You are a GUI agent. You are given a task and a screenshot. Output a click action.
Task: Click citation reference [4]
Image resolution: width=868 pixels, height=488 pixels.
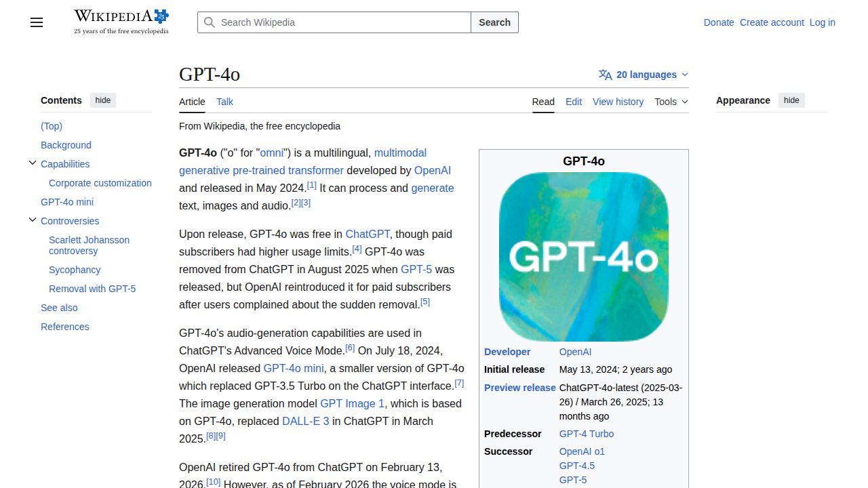(357, 249)
